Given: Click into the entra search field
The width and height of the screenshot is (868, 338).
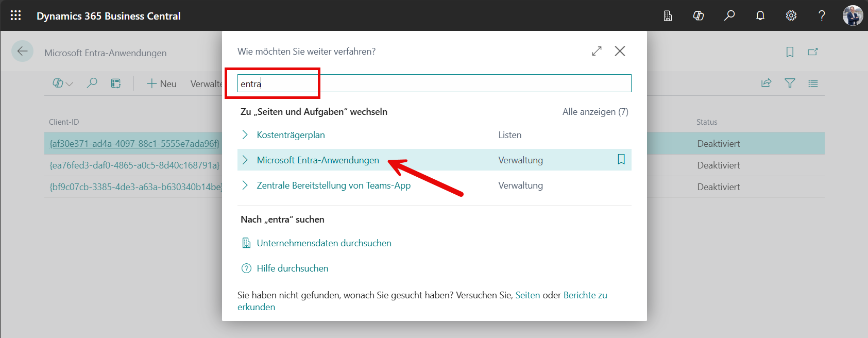Looking at the screenshot, I should coord(434,83).
